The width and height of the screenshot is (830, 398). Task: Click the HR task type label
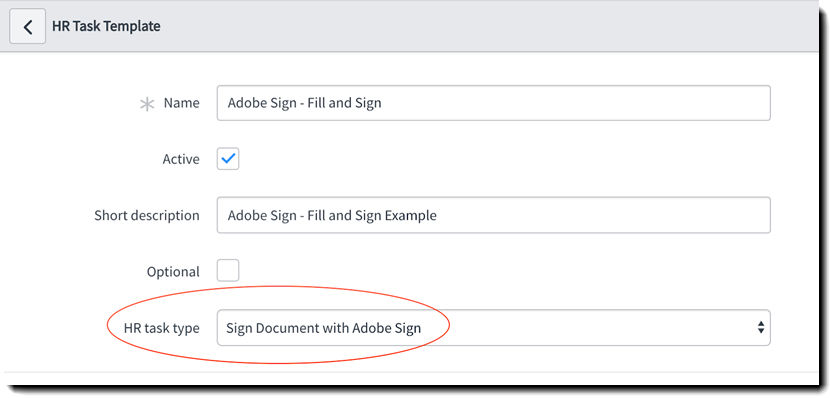161,328
